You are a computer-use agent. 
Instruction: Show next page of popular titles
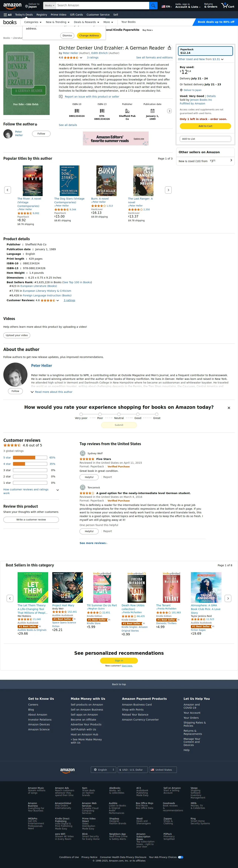pyautogui.click(x=168, y=190)
